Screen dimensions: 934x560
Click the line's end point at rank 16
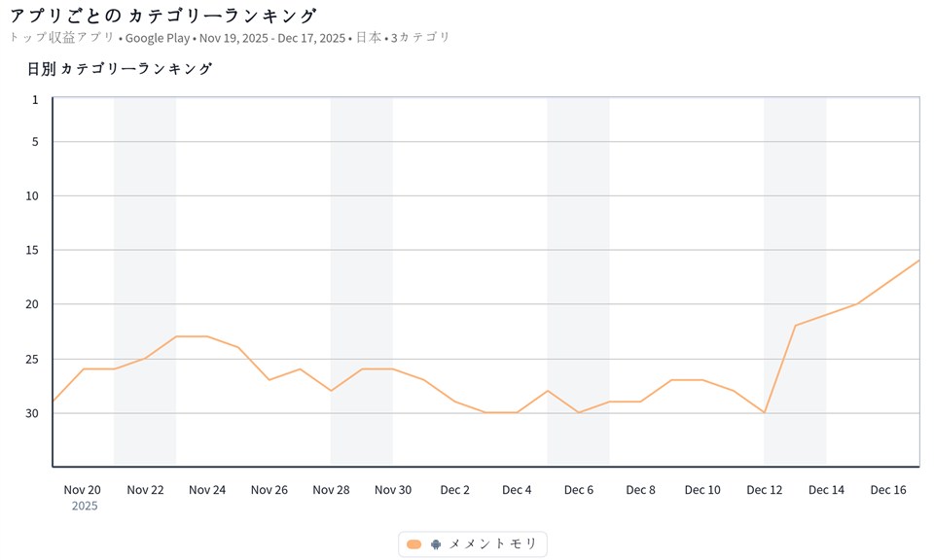tap(917, 261)
